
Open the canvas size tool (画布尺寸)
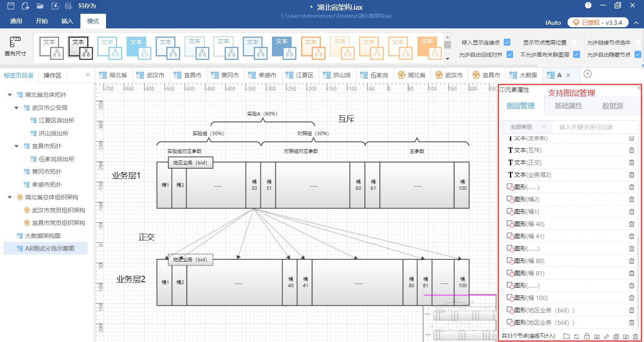pyautogui.click(x=15, y=46)
